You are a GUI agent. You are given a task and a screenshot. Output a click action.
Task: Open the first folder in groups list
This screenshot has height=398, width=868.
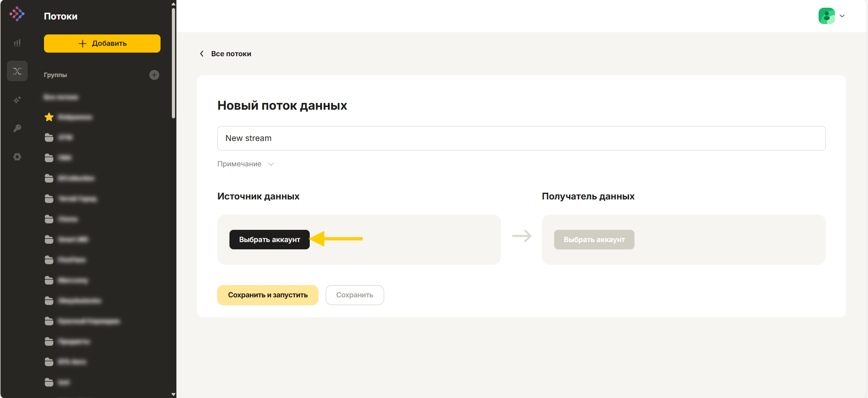pos(59,137)
